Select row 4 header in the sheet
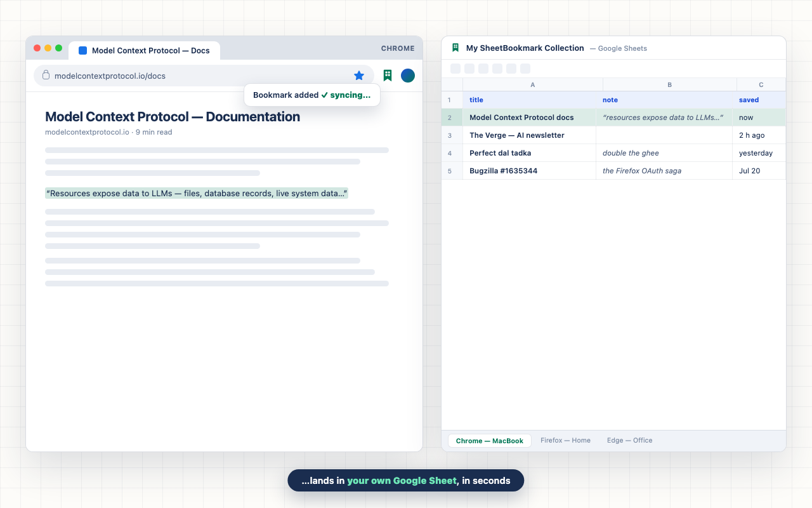Screen dimensions: 812x508 pyautogui.click(x=452, y=153)
